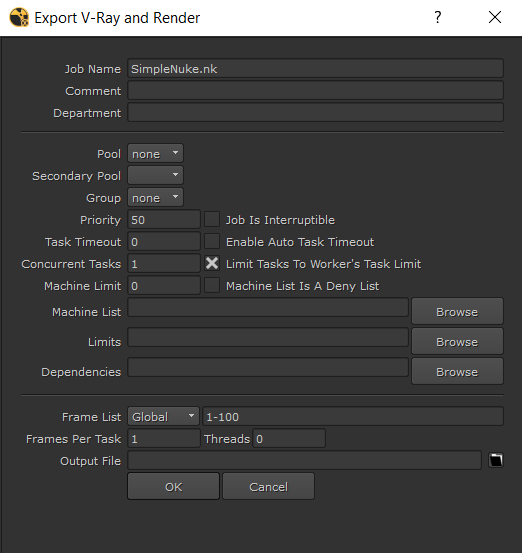This screenshot has height=553, width=522.
Task: Open the Pool dropdown
Action: [x=155, y=153]
